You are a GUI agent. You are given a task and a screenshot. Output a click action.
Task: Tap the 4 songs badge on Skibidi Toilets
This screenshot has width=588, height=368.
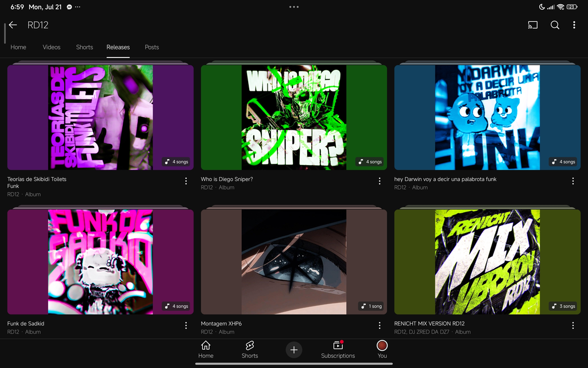pyautogui.click(x=177, y=162)
